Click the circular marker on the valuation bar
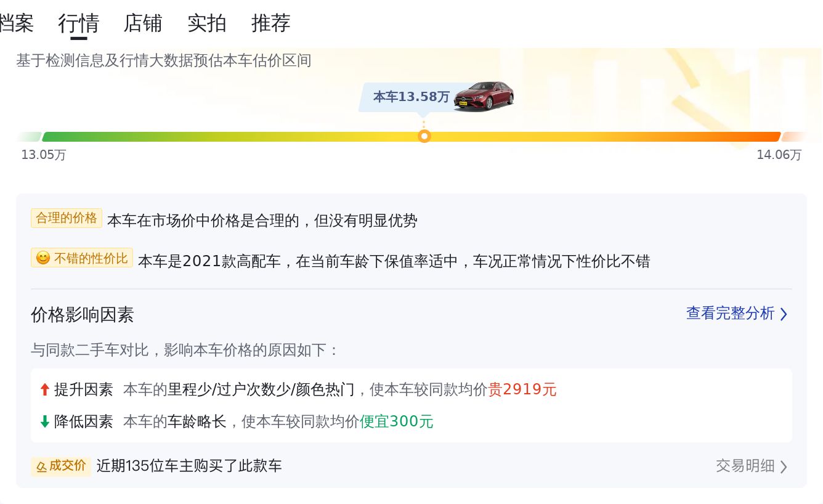The image size is (823, 504). pyautogui.click(x=424, y=136)
